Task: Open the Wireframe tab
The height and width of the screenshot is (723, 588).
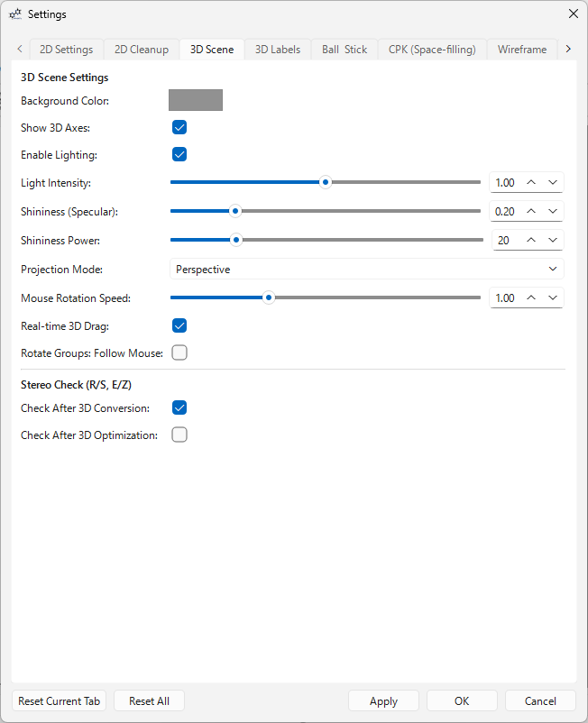Action: click(x=522, y=50)
